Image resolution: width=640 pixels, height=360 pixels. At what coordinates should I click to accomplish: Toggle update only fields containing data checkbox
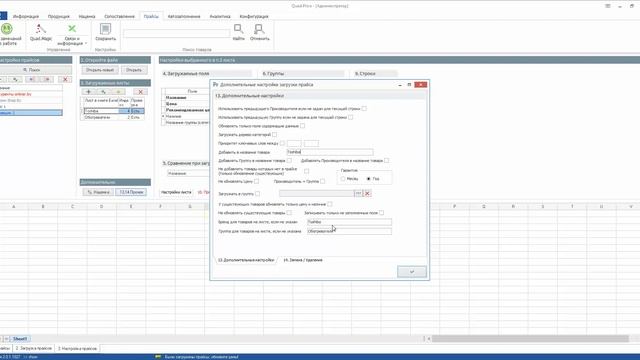[302, 126]
